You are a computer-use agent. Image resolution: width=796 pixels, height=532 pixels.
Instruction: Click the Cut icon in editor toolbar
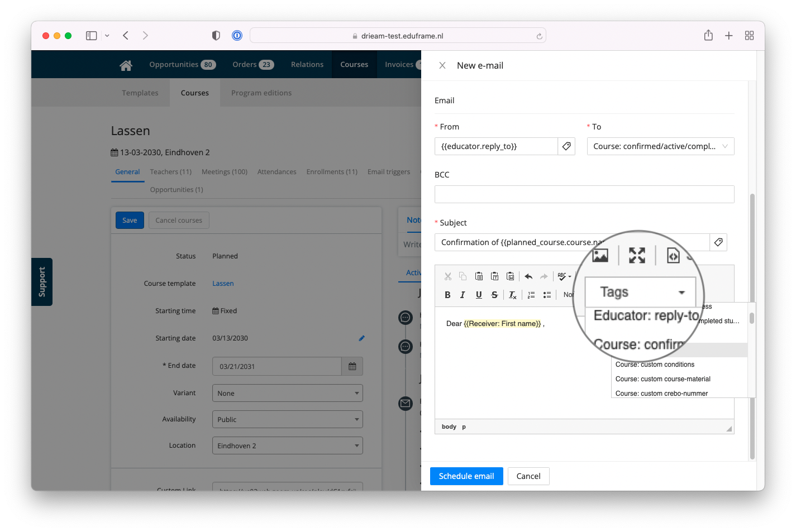[x=448, y=276]
